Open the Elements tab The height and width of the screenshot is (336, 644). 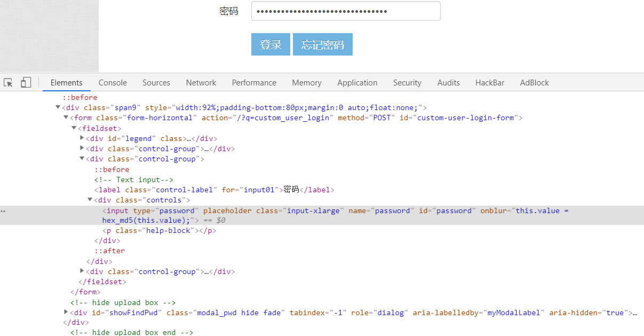67,83
